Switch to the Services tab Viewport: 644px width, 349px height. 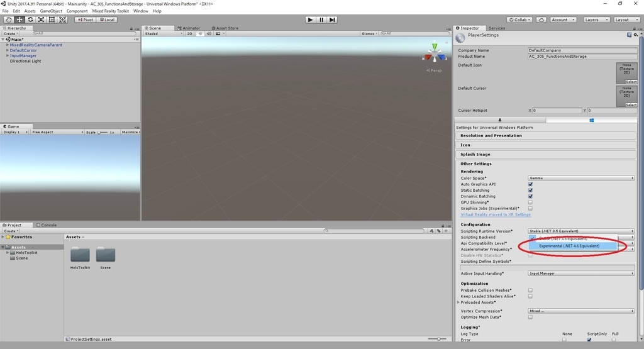pos(497,28)
